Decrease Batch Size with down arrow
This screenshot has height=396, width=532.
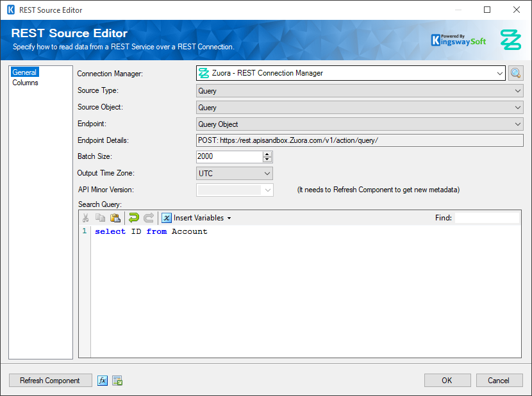pos(267,160)
